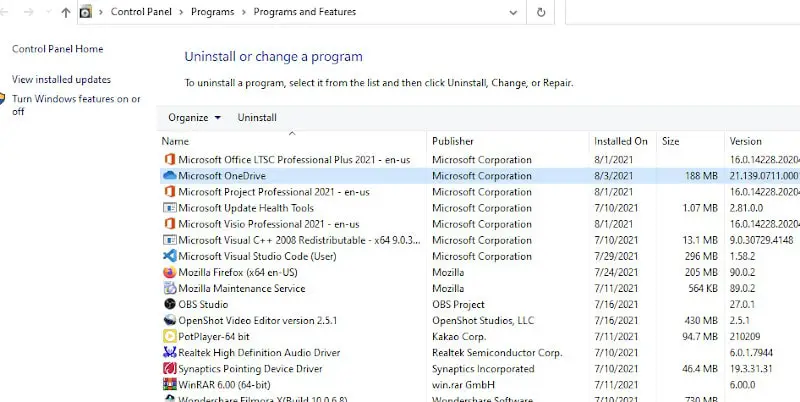Click the Realtek Audio Driver icon
The width and height of the screenshot is (800, 402).
169,353
